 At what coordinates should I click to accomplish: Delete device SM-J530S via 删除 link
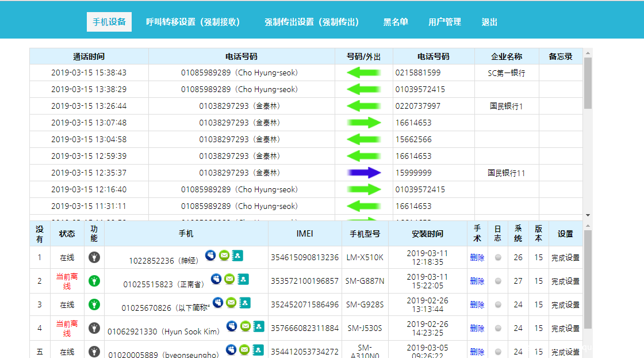click(x=477, y=329)
